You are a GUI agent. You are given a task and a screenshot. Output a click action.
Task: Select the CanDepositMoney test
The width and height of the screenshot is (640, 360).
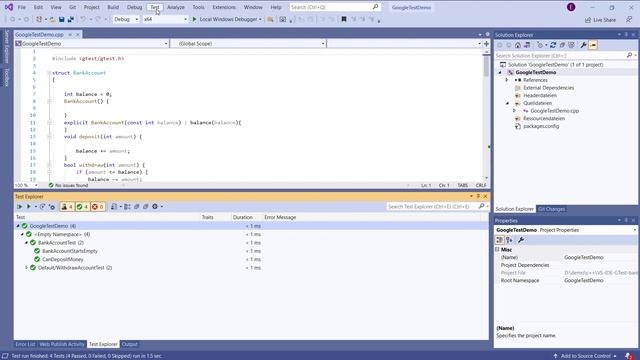pos(62,259)
